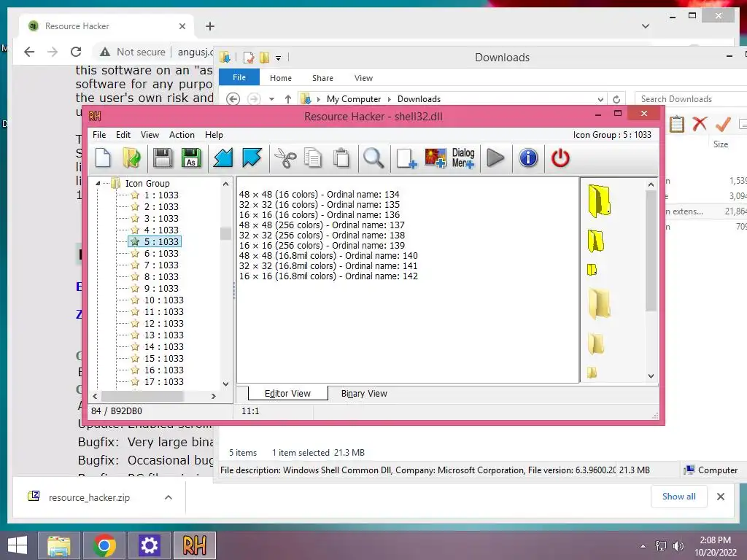The width and height of the screenshot is (747, 560).
Task: Open Explorer Share ribbon tab
Action: (322, 78)
